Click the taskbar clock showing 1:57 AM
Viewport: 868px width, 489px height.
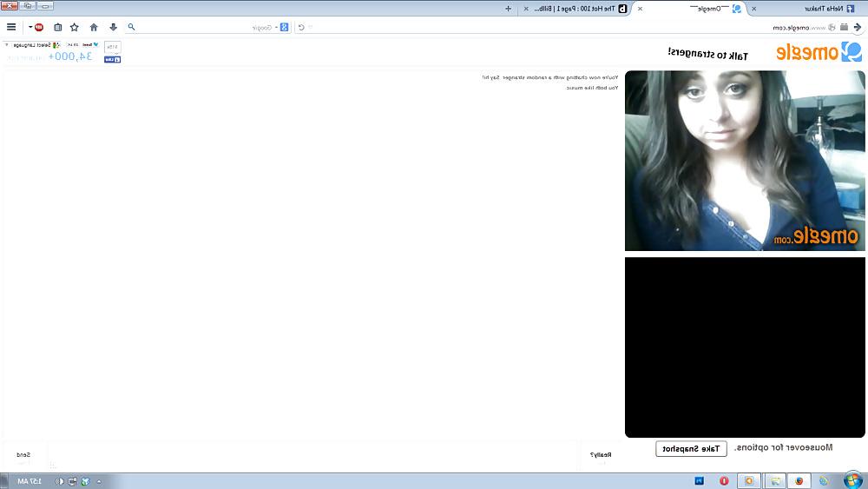point(30,481)
